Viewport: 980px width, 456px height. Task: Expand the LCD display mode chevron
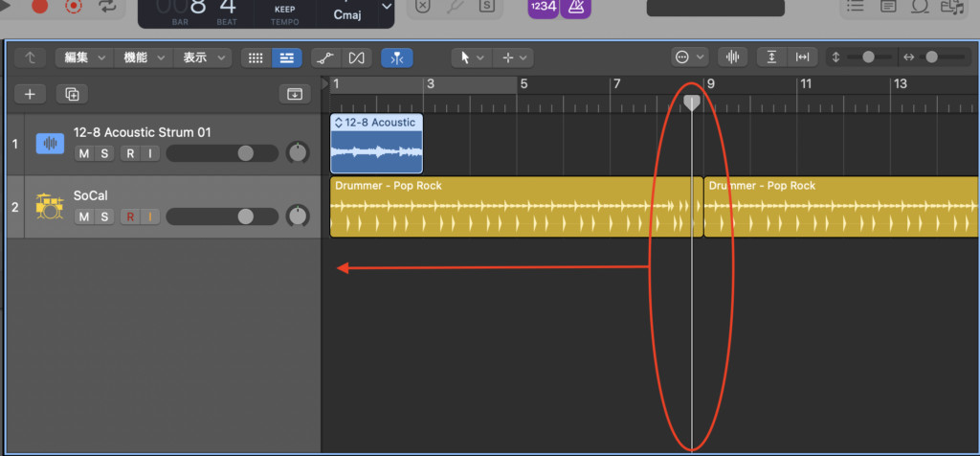386,8
